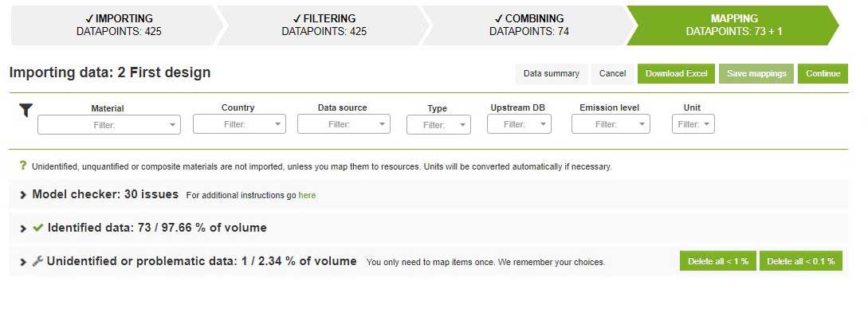Click the green checkmark beside Identified data
Screen dimensions: 868x324
(37, 227)
